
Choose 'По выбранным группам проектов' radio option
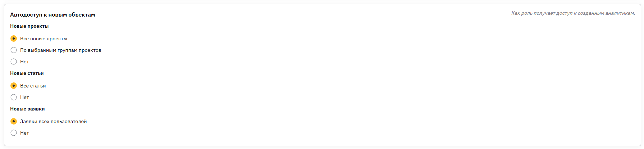(14, 50)
